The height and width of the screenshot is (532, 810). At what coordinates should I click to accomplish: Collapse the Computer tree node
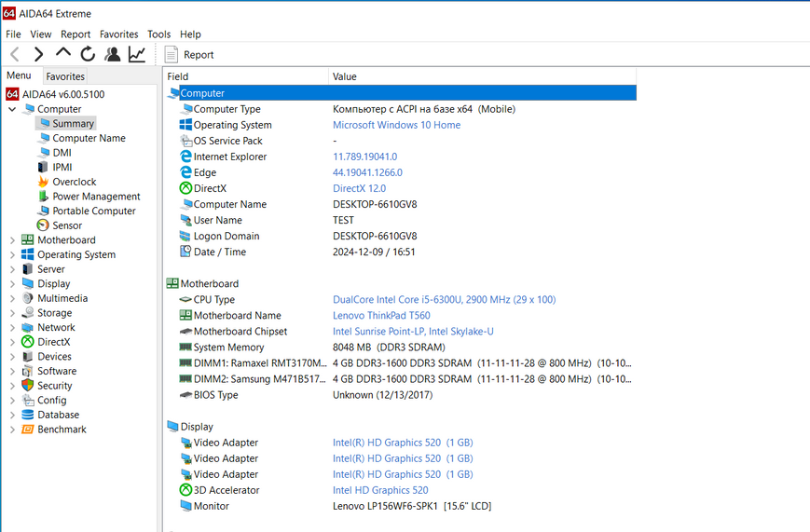12,109
